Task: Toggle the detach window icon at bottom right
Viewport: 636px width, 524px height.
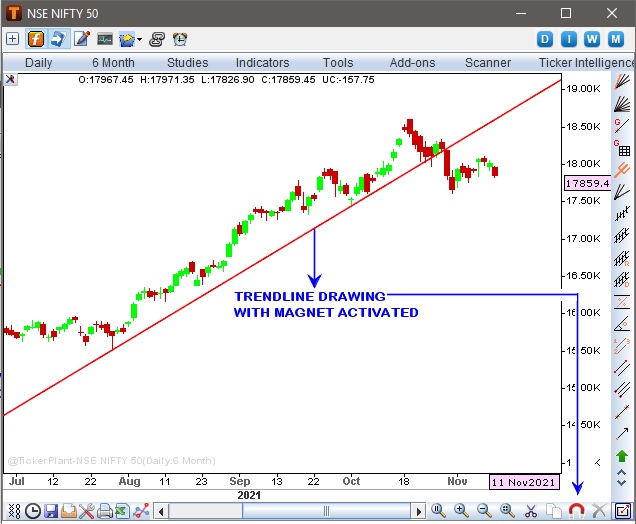Action: point(623,511)
